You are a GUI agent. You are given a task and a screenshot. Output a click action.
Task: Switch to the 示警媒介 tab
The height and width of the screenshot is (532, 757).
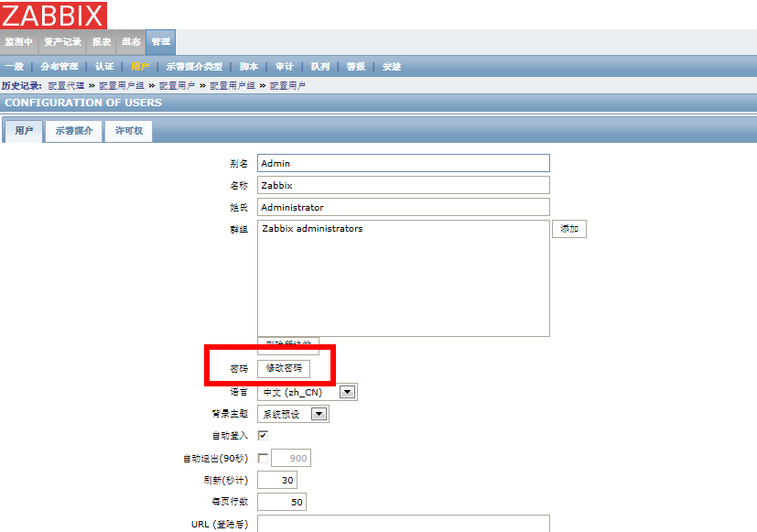click(x=74, y=131)
